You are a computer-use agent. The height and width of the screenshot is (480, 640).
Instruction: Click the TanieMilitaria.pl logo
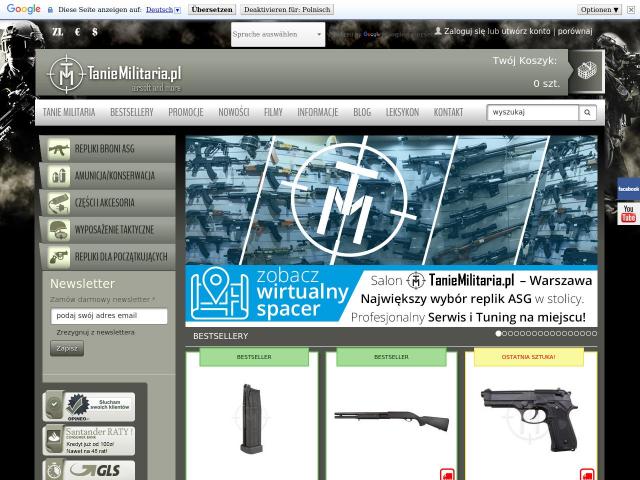pyautogui.click(x=114, y=74)
